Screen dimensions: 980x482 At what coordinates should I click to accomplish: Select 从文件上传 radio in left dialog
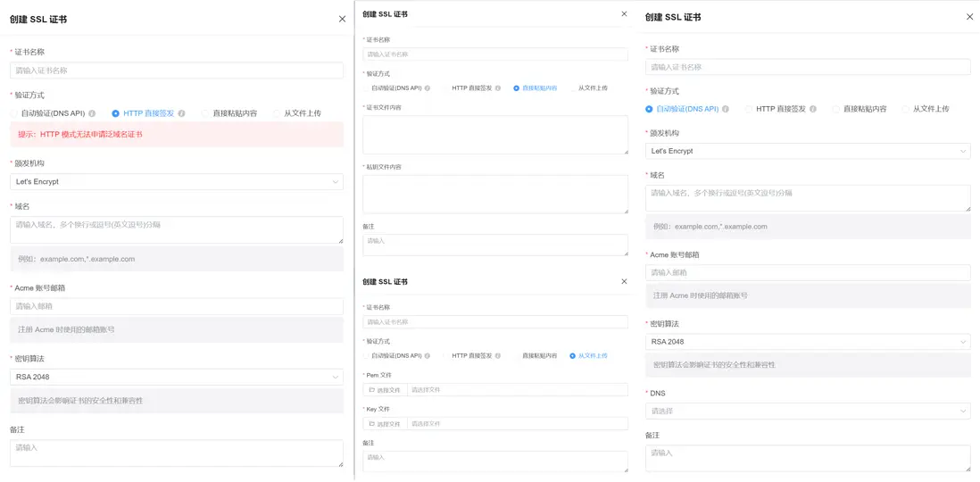[277, 113]
